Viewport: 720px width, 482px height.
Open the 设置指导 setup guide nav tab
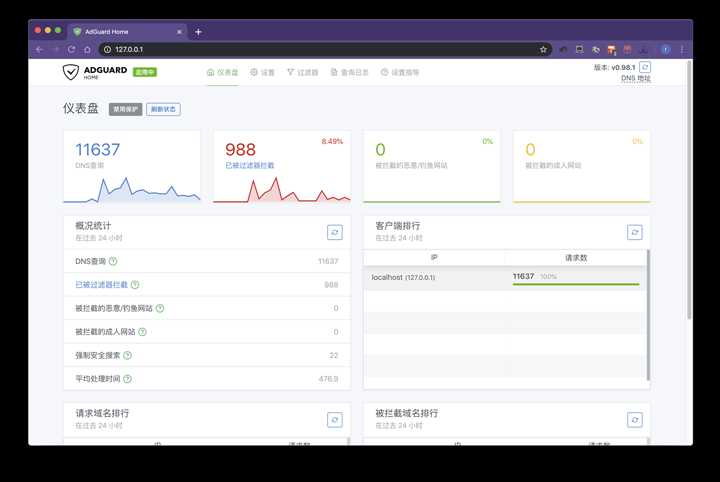tap(400, 72)
